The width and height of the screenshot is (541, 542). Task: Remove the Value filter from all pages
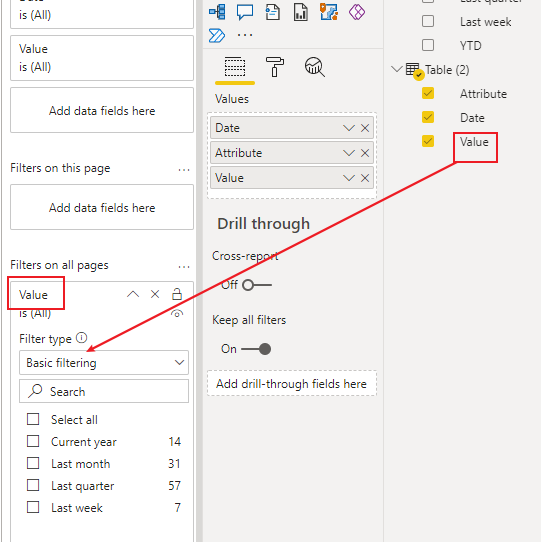pos(155,294)
